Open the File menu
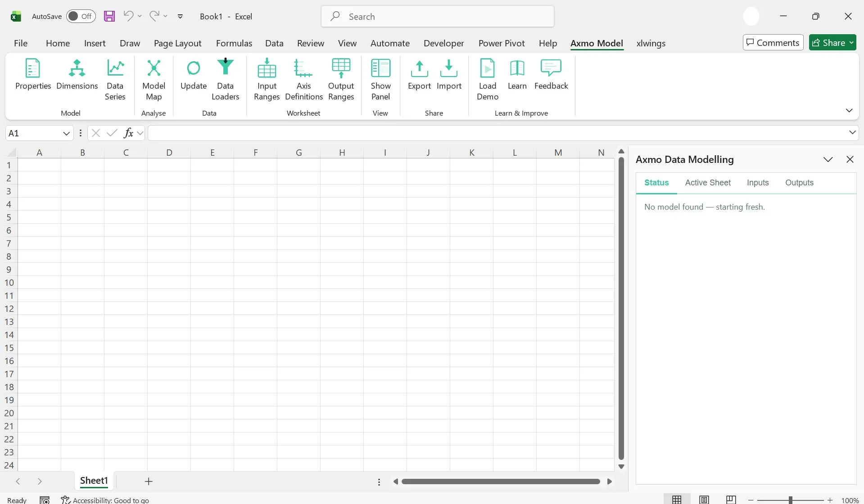Screen dimensions: 864x504 pos(21,43)
